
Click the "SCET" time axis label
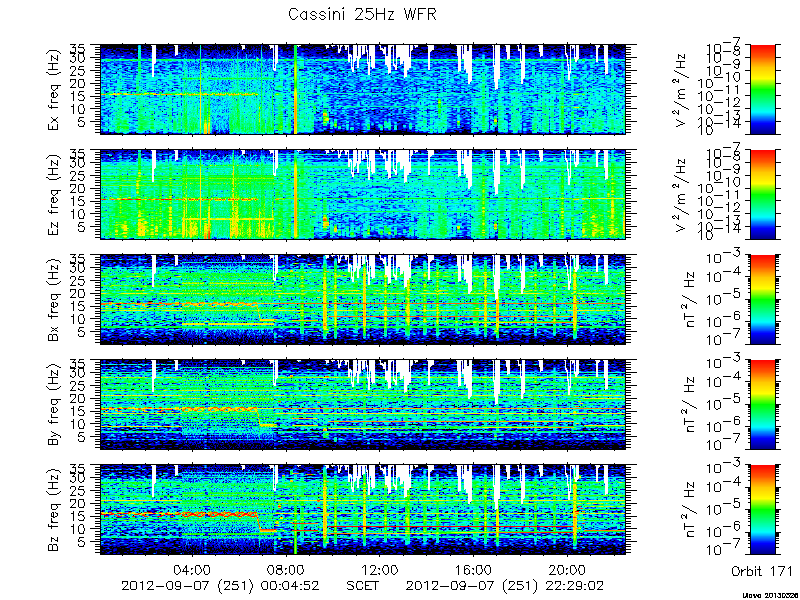coord(363,586)
